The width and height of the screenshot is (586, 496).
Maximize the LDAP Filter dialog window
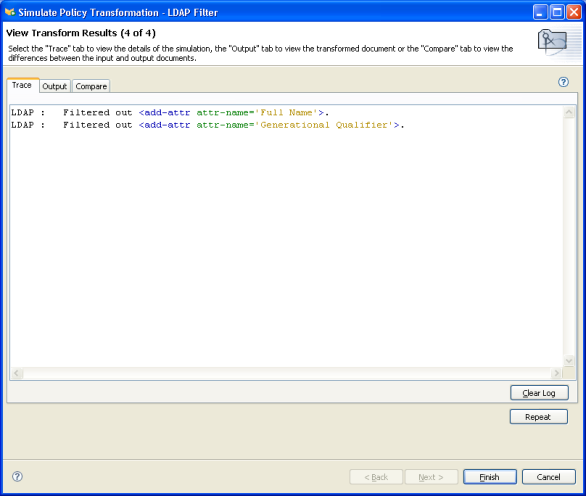557,12
